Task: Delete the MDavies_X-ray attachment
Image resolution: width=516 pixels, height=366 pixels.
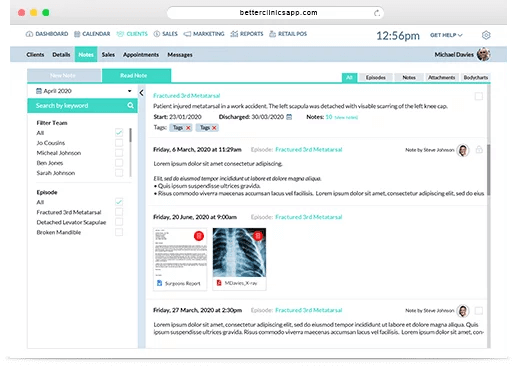Action: 258,236
